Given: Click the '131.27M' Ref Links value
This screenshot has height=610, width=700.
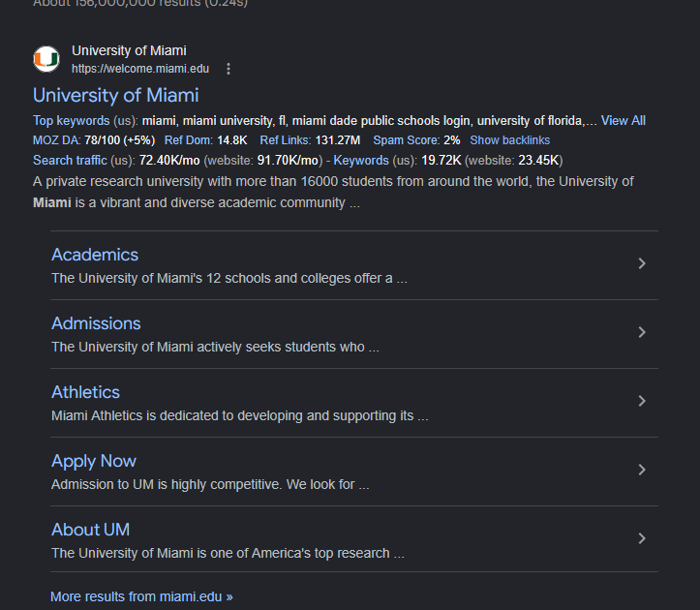Looking at the screenshot, I should tap(338, 140).
